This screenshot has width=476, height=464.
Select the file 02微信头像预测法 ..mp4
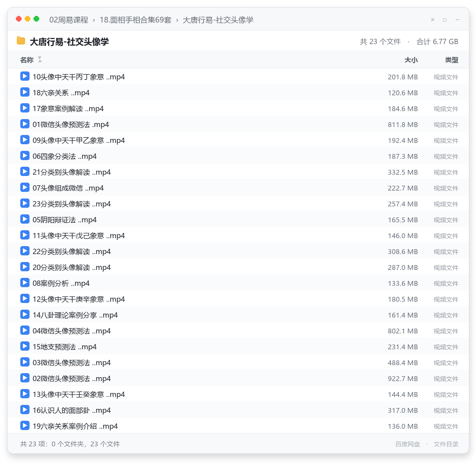(x=238, y=378)
